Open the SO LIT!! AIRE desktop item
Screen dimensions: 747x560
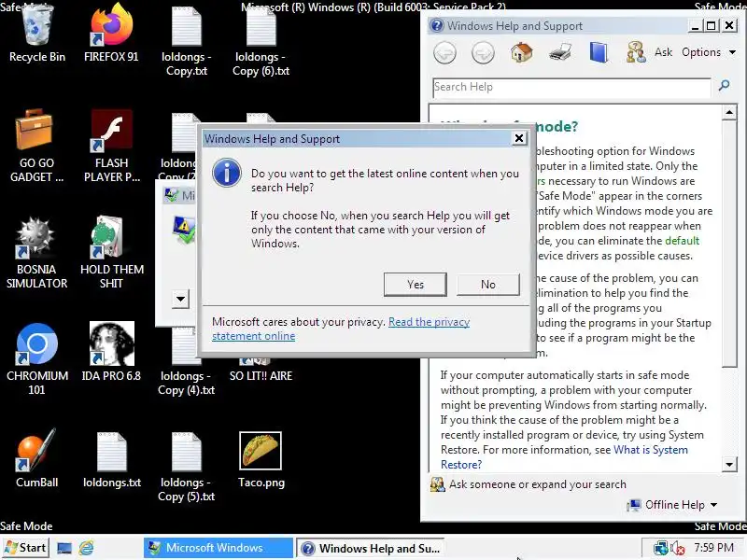pos(261,376)
